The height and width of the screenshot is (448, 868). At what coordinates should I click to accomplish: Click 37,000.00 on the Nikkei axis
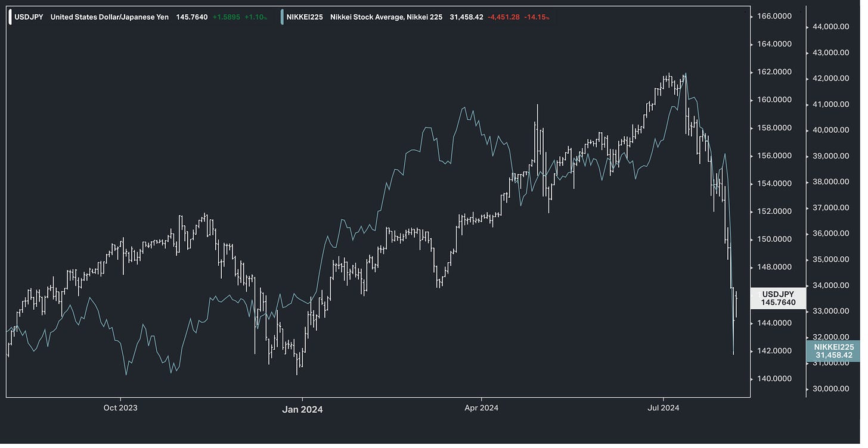coord(830,208)
